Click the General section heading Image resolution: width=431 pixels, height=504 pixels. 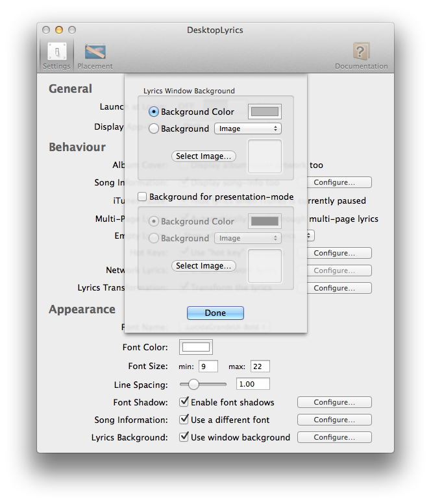(x=71, y=89)
